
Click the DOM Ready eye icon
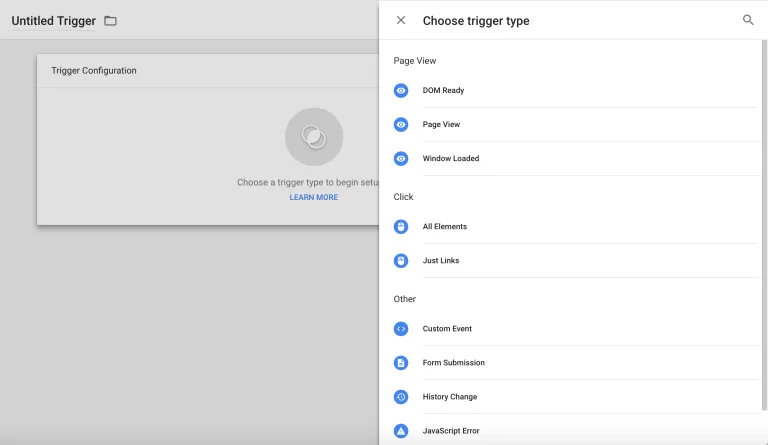tap(401, 91)
